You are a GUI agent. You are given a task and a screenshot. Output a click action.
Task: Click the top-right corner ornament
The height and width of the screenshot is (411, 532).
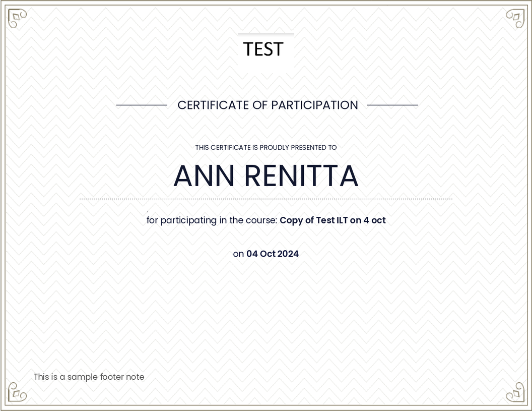pos(515,18)
